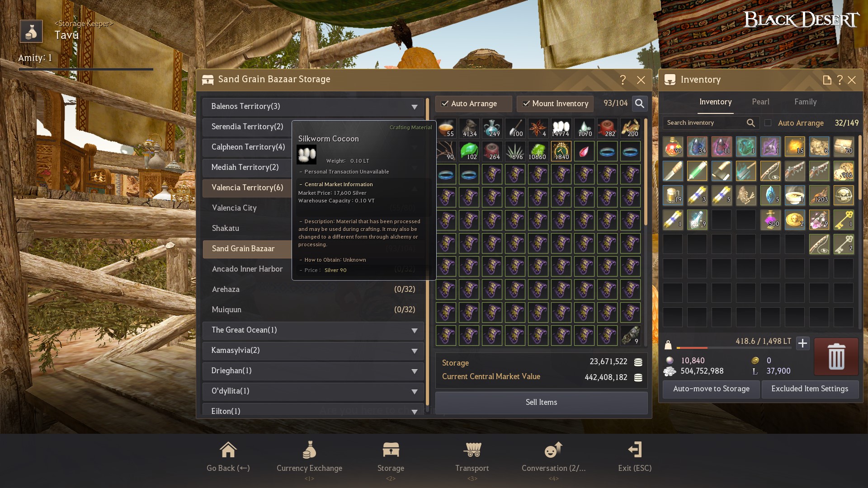Toggle the Mount Inventory checkbox
Screen dimensions: 868x488
pyautogui.click(x=526, y=103)
